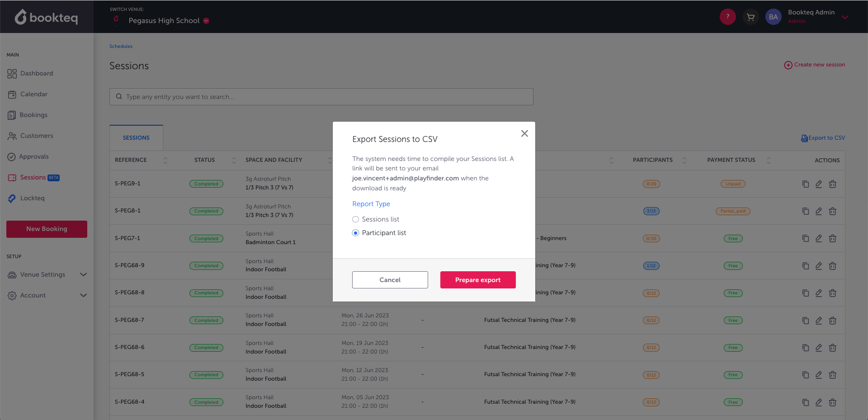This screenshot has height=420, width=868.
Task: Click the shopping cart icon
Action: pos(750,17)
